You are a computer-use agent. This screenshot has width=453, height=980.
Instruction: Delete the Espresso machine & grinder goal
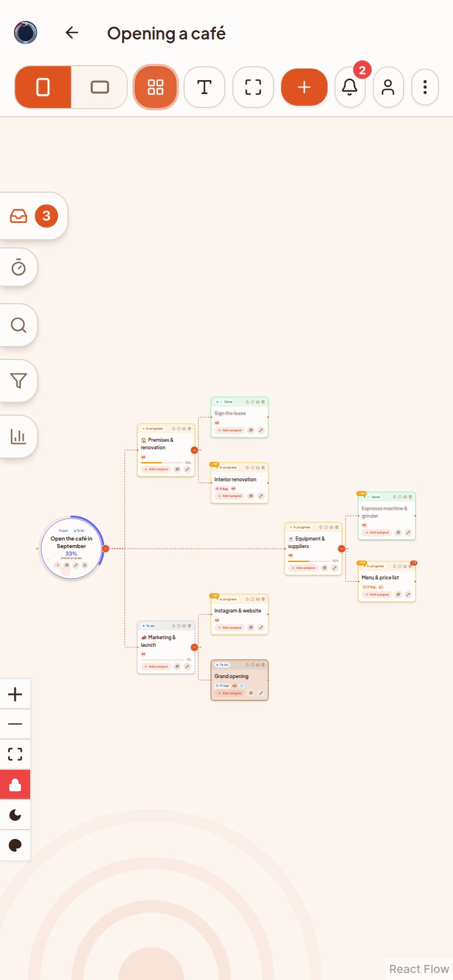[410, 497]
